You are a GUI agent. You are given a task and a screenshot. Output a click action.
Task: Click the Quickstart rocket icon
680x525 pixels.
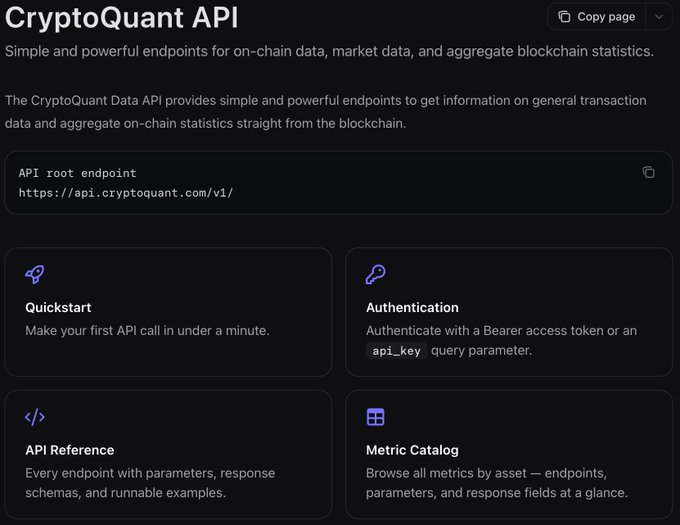tap(35, 274)
